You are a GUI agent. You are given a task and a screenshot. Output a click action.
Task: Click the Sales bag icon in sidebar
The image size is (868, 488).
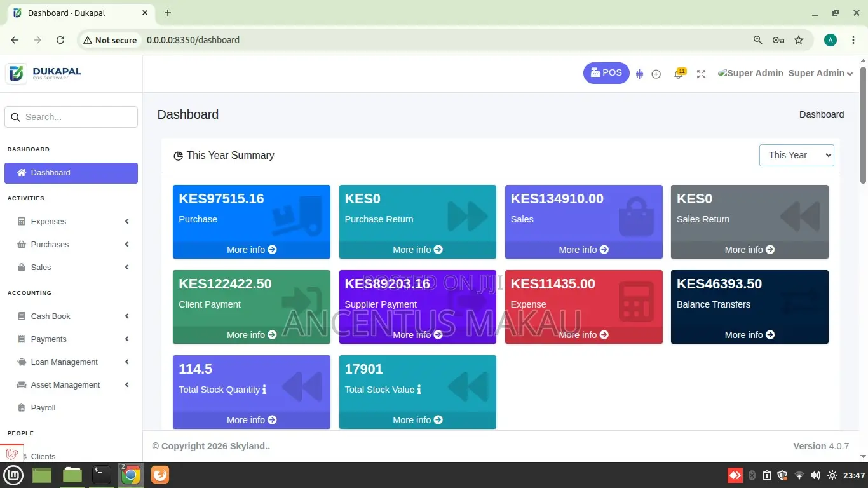[22, 268]
